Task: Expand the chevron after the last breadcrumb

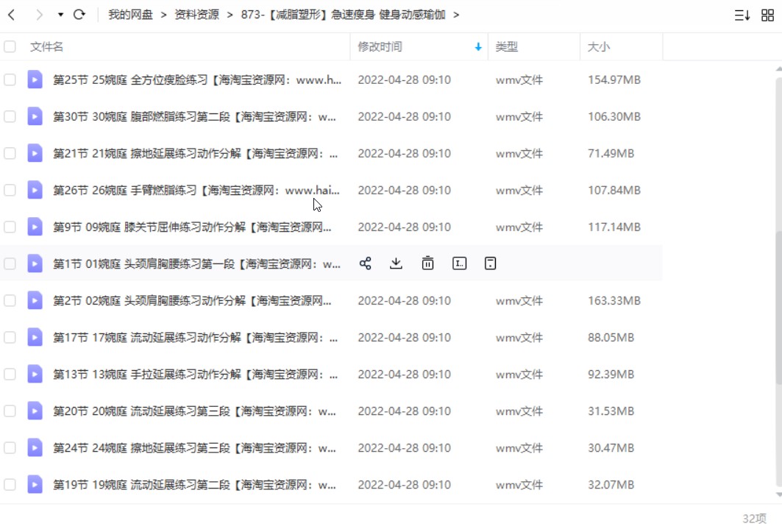Action: tap(456, 15)
